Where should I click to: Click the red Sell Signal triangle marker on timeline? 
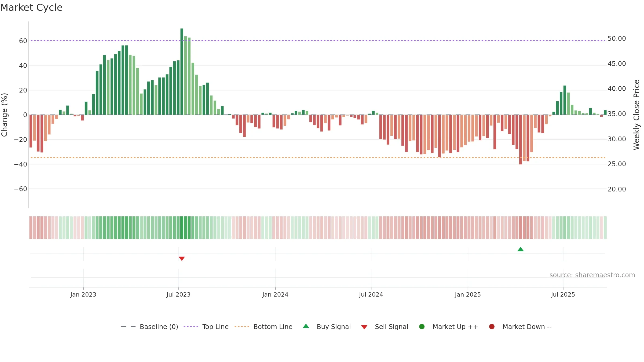pos(182,258)
